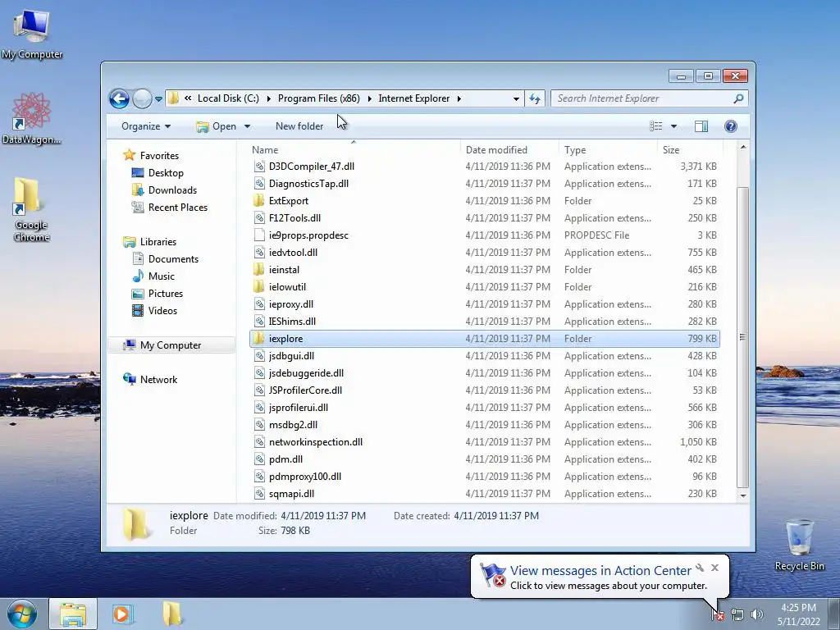Open Recent Places in navigation pane

click(x=177, y=208)
